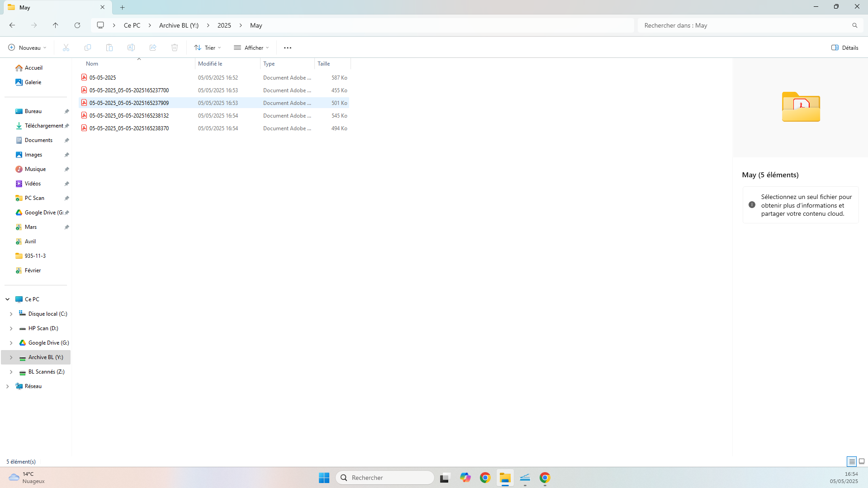Click the 2025 breadcrumb in address bar
The width and height of the screenshot is (868, 488).
[224, 25]
